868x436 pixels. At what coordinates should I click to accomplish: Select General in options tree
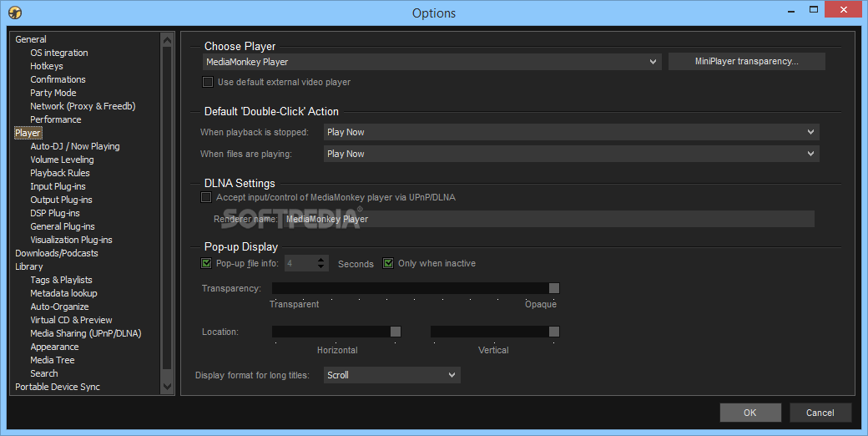click(x=31, y=39)
